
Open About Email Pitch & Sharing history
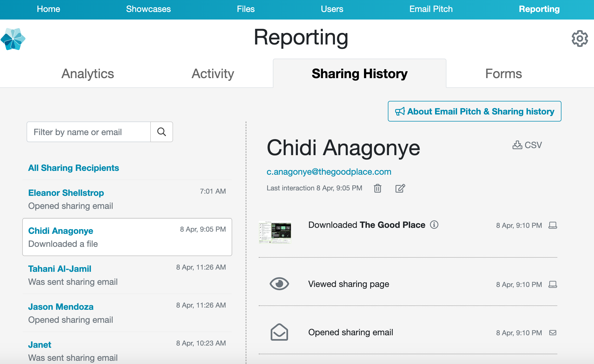tap(474, 111)
